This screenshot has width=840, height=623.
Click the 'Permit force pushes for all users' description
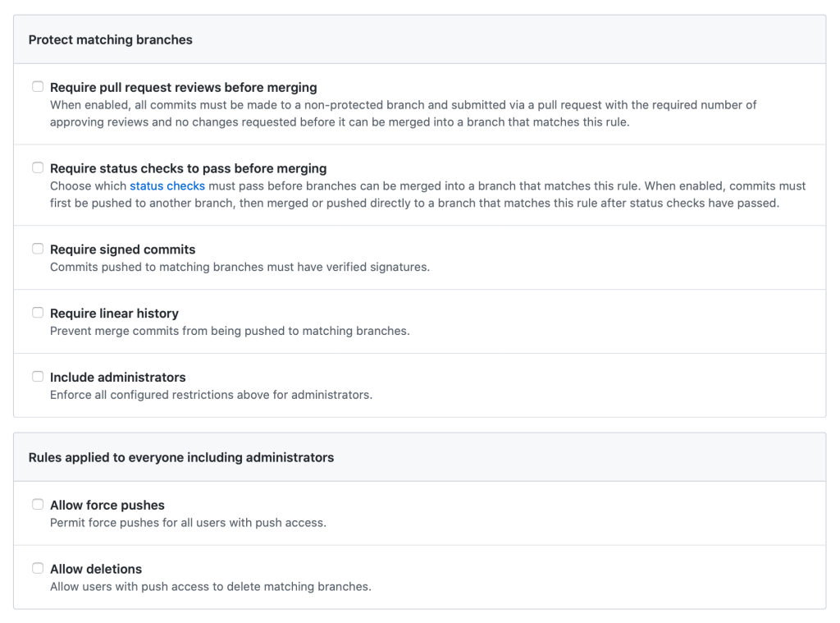click(x=188, y=523)
